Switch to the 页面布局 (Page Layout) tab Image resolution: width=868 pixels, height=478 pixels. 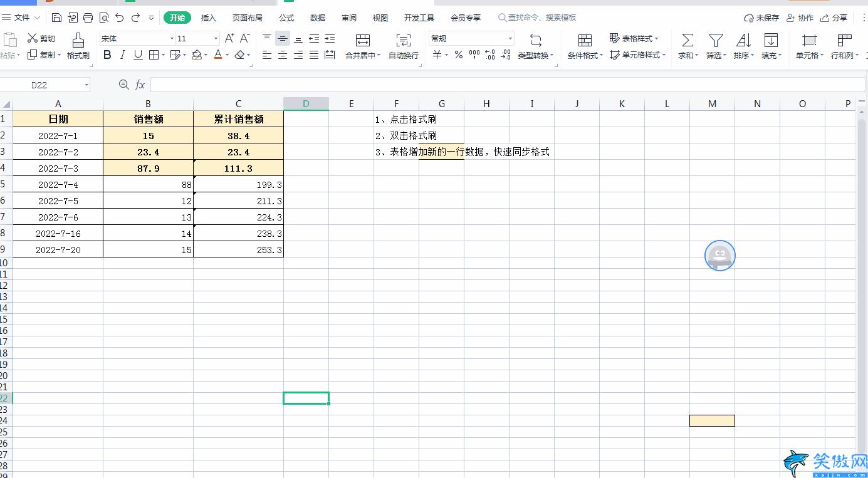pyautogui.click(x=248, y=18)
